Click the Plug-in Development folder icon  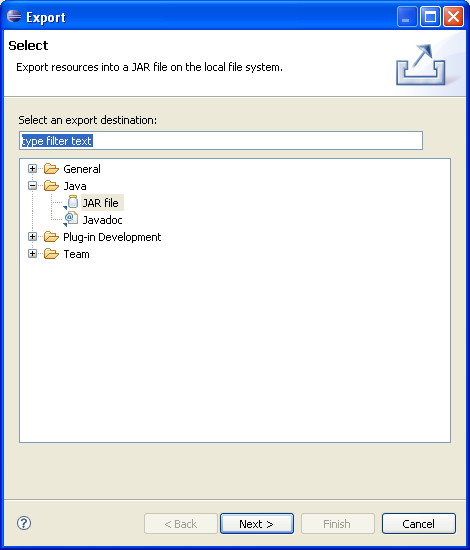(x=51, y=237)
